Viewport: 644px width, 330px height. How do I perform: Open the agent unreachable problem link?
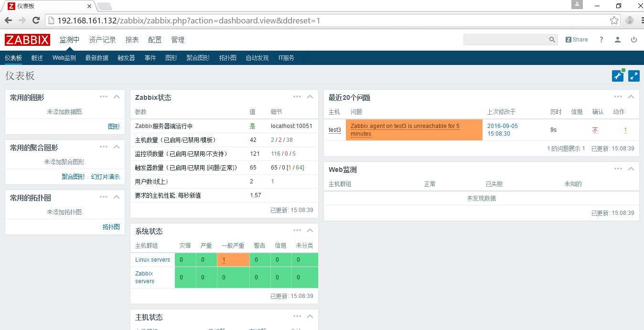[405, 130]
